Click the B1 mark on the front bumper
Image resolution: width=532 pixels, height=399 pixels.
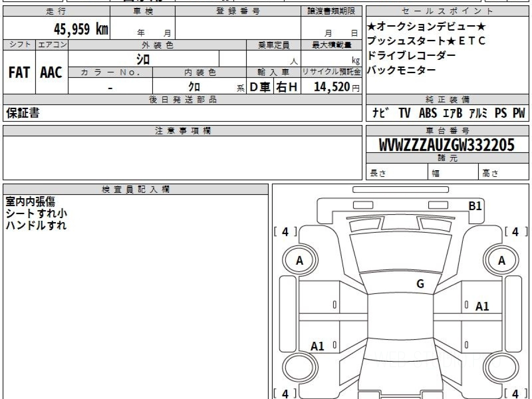click(x=475, y=206)
